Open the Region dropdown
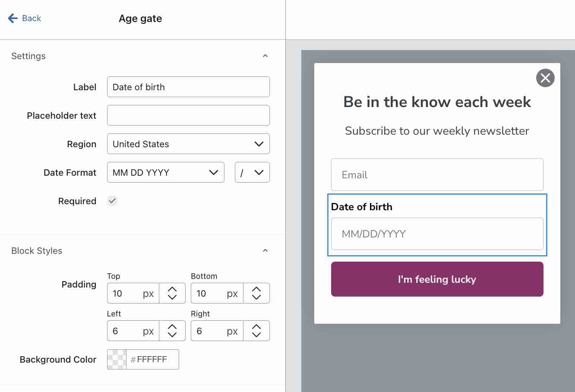Image resolution: width=575 pixels, height=392 pixels. pyautogui.click(x=188, y=144)
